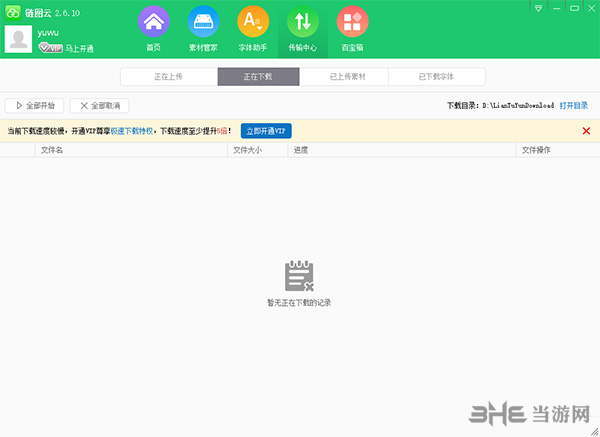Click the VIP diamond badge
This screenshot has height=437, width=600.
[50, 48]
